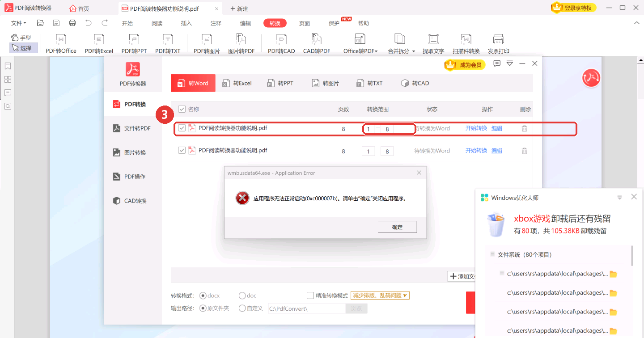Activate the 手型 hand tool
This screenshot has width=644, height=338.
click(x=21, y=38)
